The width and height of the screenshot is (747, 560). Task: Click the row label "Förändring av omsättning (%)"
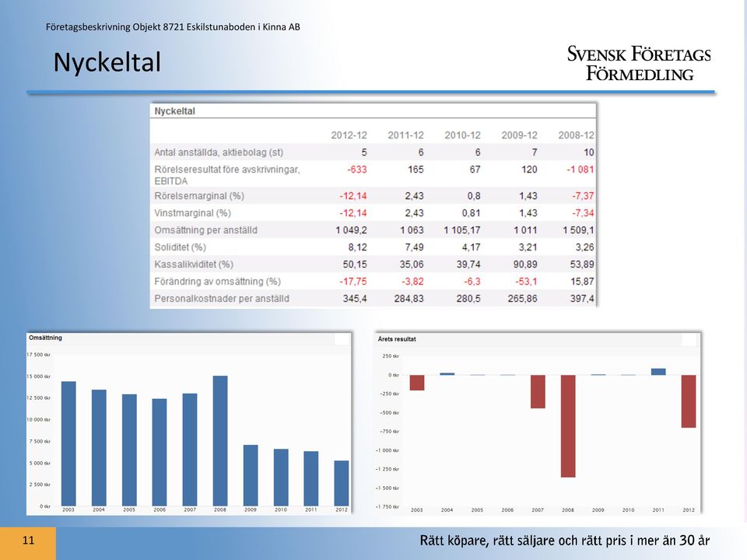[x=218, y=282]
